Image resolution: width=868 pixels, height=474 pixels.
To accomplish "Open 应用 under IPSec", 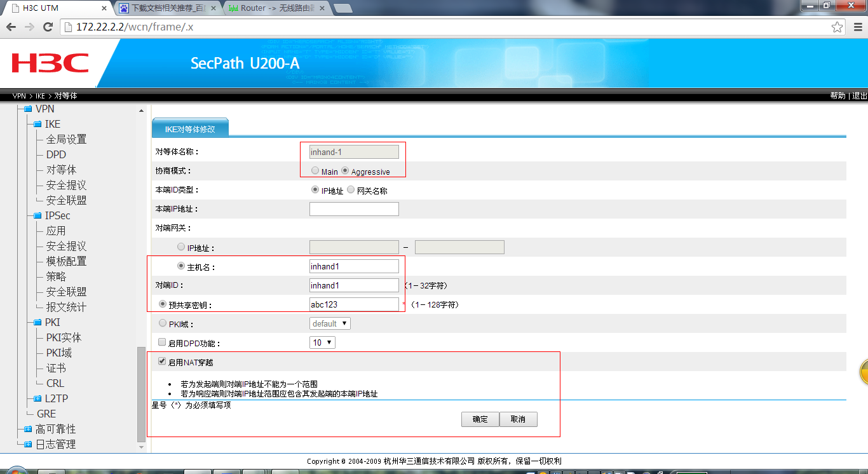I will tap(56, 231).
